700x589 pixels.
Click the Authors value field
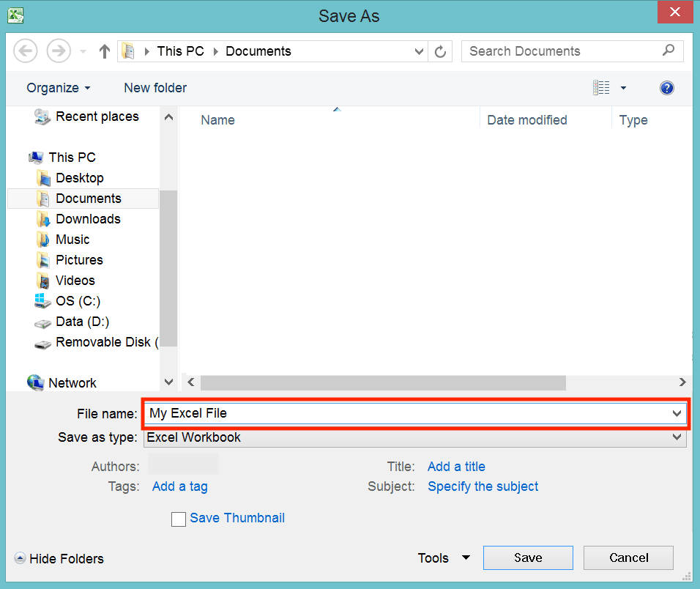point(183,464)
